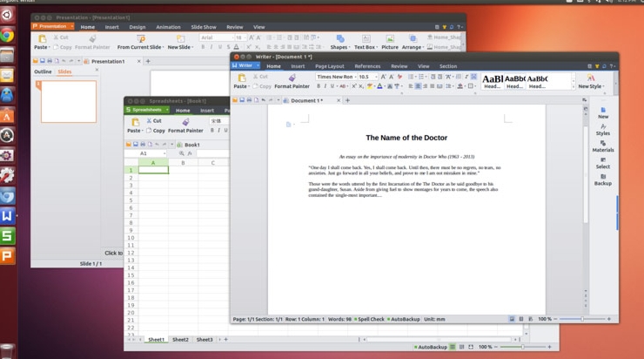Open the Backup panel in the Writer sidebar

[x=602, y=179]
